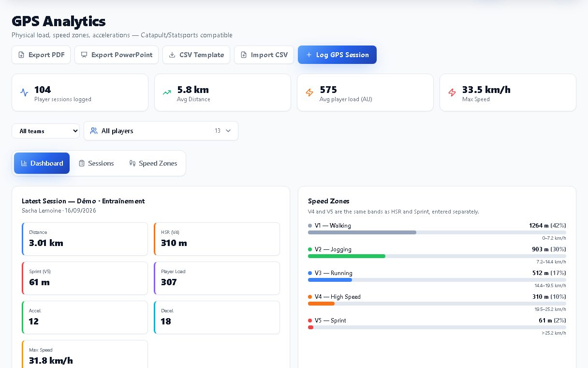Screen dimensions: 588x368
Task: Open the All teams dropdown
Action: coord(46,131)
